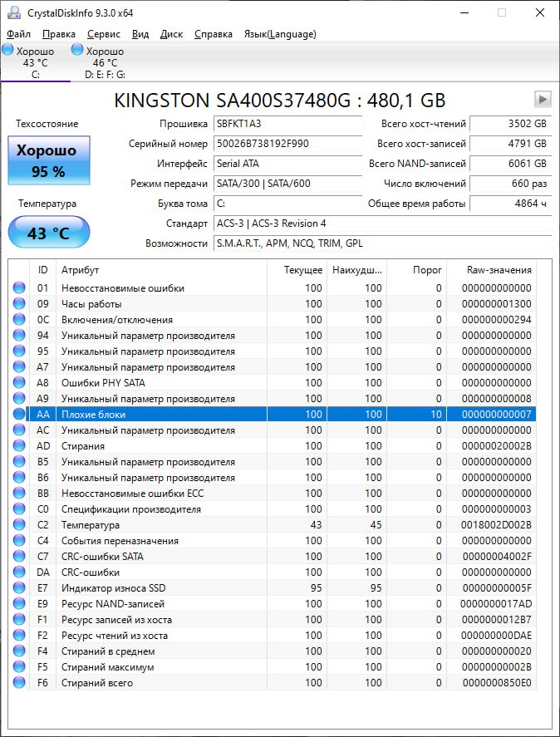The image size is (560, 737).
Task: Click raw value 00000004002F in CRC-ошибки SATA row
Action: 497,556
